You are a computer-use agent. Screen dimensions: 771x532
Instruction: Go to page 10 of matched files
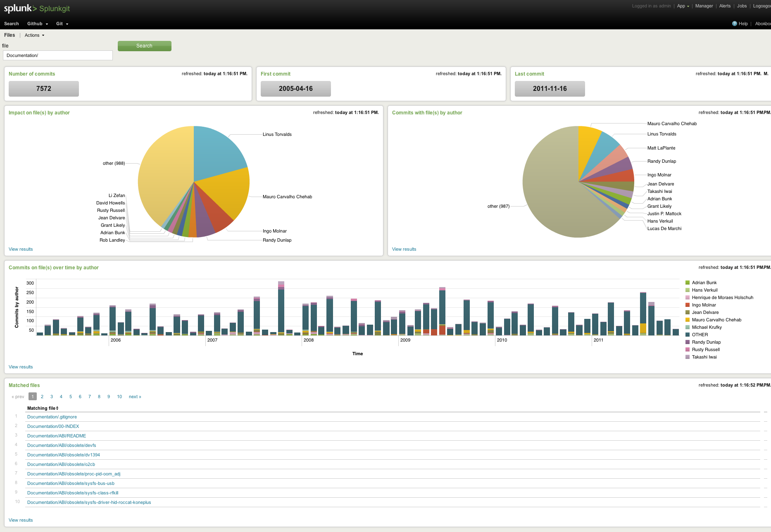coord(119,397)
